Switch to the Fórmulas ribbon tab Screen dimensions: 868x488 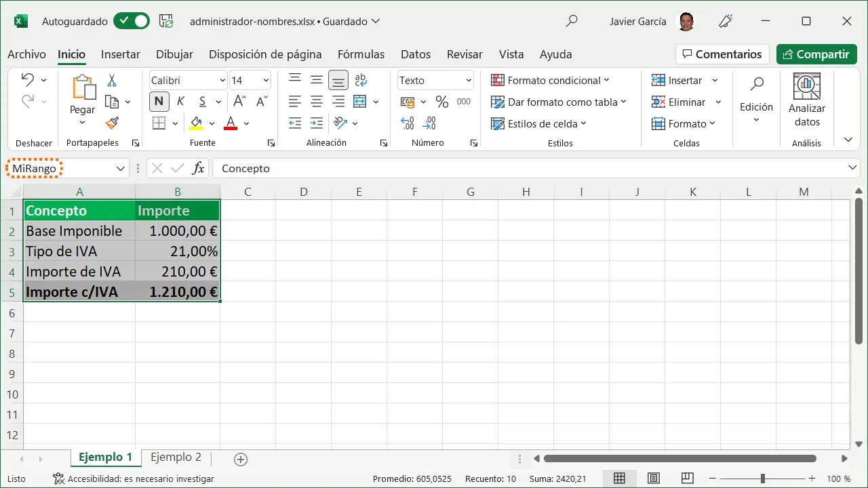point(361,54)
